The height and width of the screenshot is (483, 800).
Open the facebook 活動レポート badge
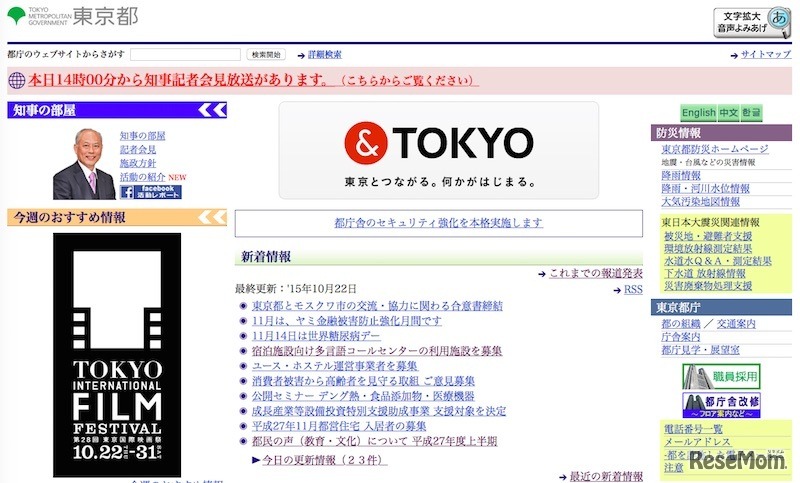pos(151,192)
